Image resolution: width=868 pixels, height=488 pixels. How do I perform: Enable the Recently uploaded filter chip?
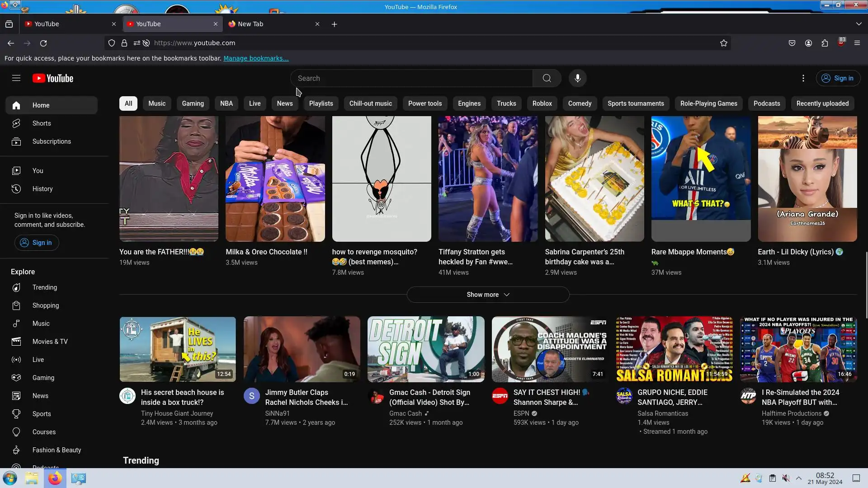822,103
